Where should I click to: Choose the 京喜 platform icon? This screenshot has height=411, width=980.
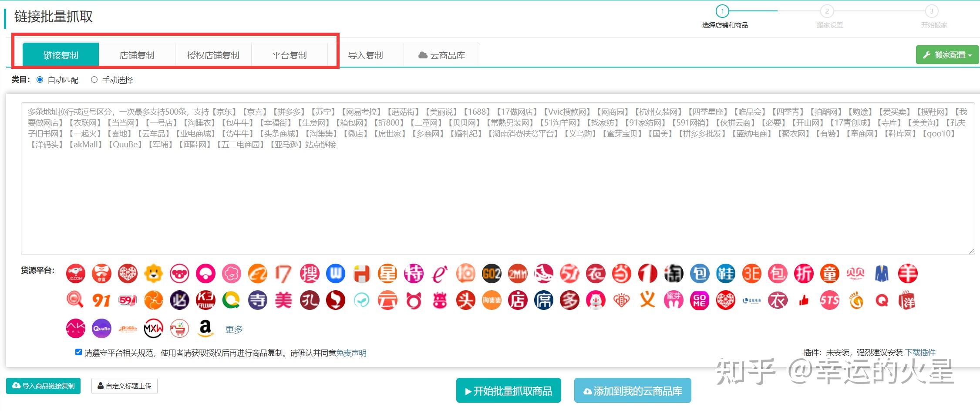coord(101,274)
